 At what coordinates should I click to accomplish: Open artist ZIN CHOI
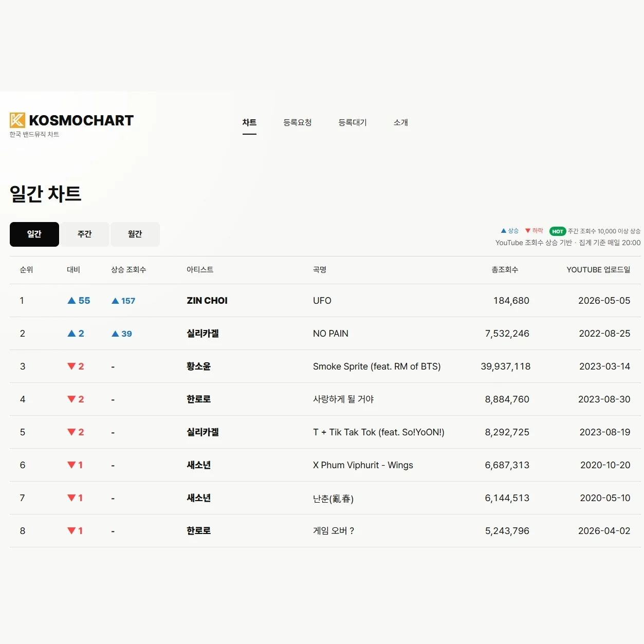[207, 301]
